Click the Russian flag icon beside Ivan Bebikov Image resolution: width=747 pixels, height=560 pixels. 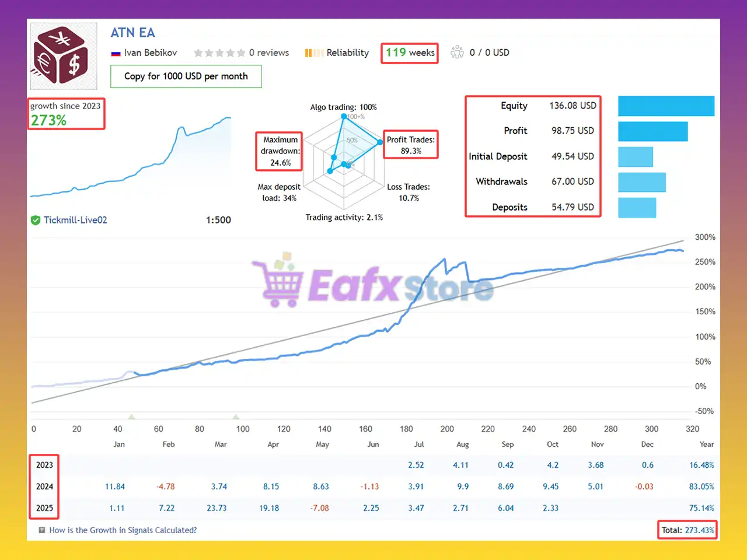114,52
